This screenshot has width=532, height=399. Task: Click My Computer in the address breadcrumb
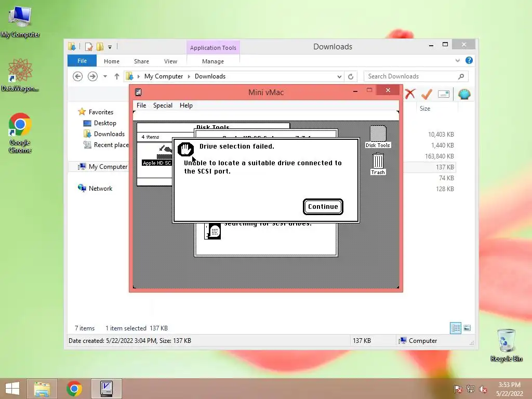point(164,76)
